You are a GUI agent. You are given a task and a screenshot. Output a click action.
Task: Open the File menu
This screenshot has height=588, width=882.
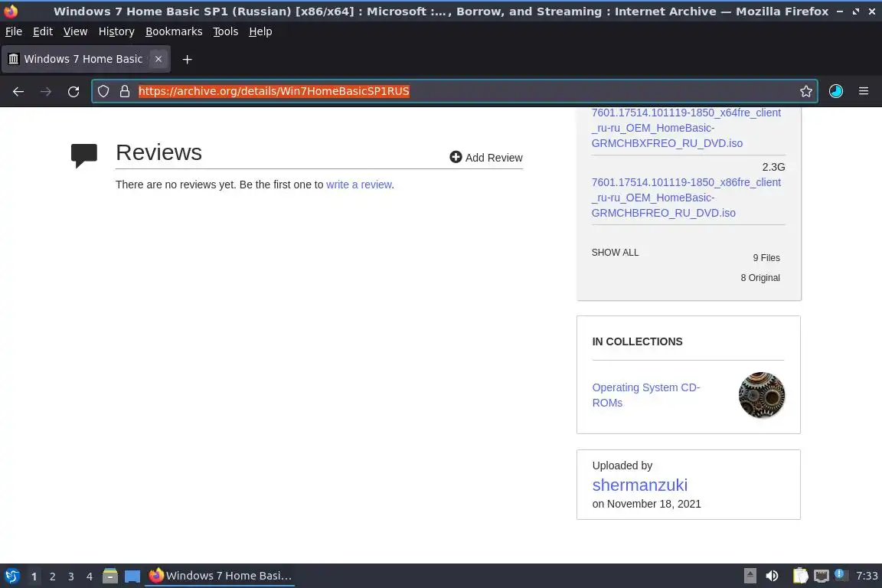click(14, 31)
